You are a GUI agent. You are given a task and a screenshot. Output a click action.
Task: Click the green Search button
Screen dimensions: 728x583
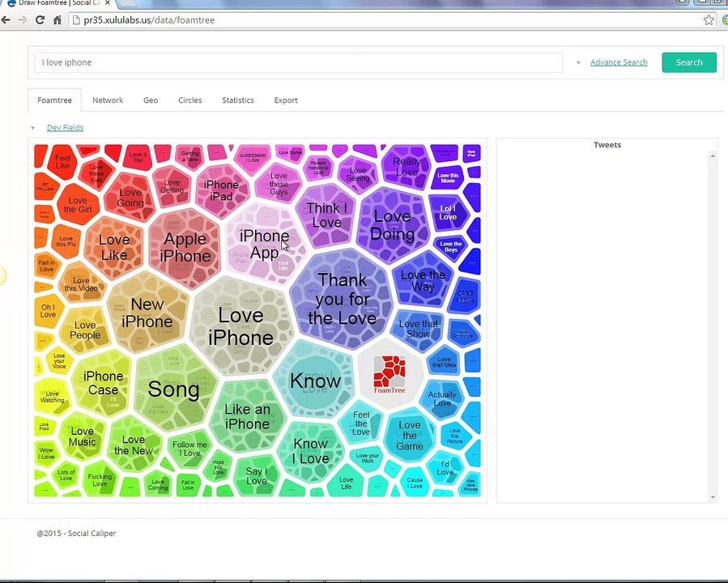[689, 62]
